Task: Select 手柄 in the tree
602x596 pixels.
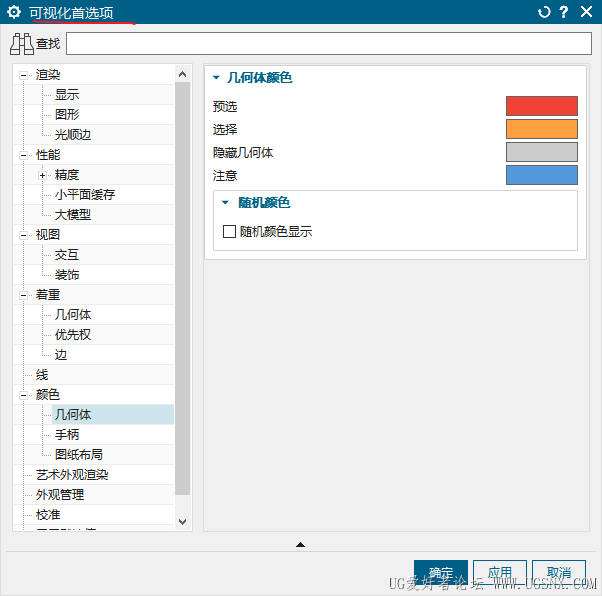Action: pyautogui.click(x=67, y=435)
